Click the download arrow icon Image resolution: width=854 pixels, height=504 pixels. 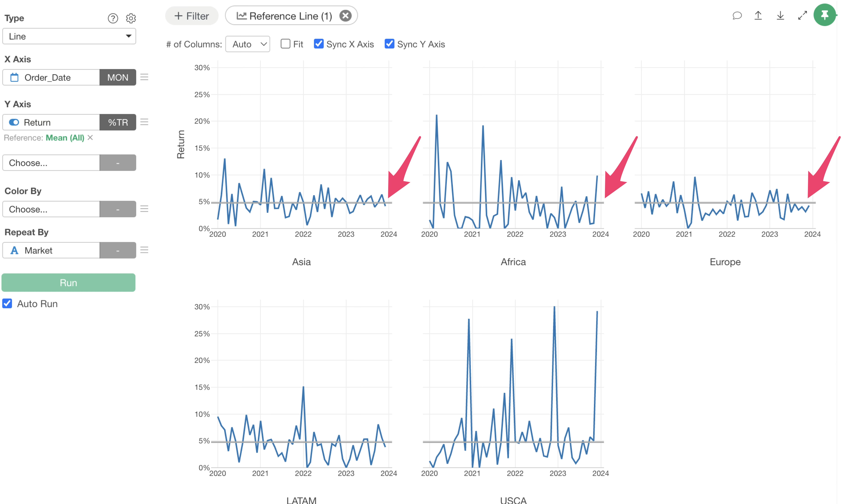pyautogui.click(x=780, y=16)
